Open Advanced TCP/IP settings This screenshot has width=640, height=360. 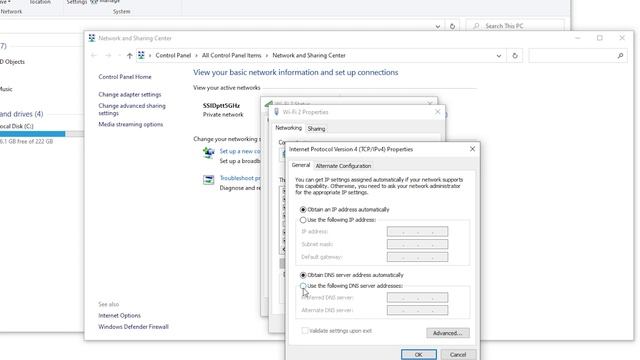[448, 333]
